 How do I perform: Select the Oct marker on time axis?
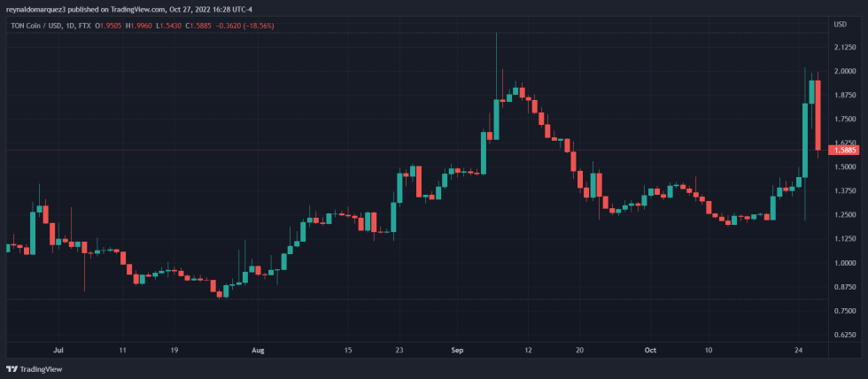coord(652,351)
